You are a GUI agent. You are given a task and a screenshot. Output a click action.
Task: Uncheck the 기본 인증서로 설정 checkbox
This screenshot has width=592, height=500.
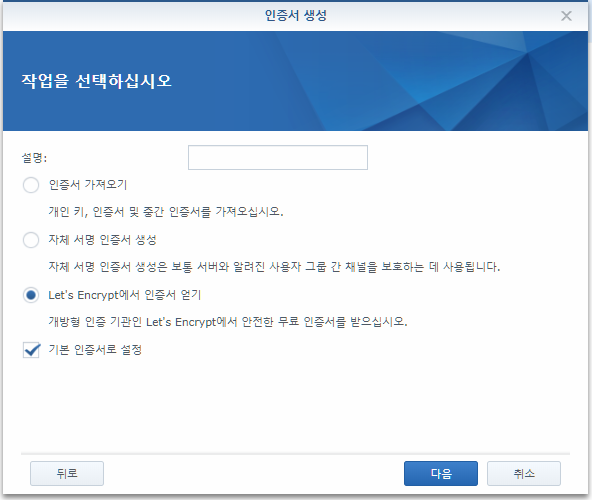point(31,350)
